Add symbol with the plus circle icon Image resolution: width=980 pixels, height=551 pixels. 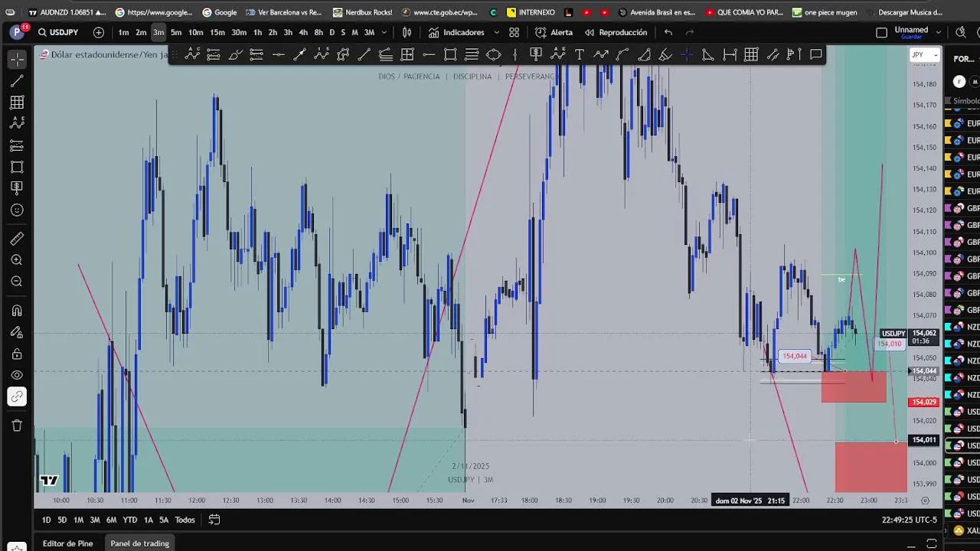(x=99, y=32)
